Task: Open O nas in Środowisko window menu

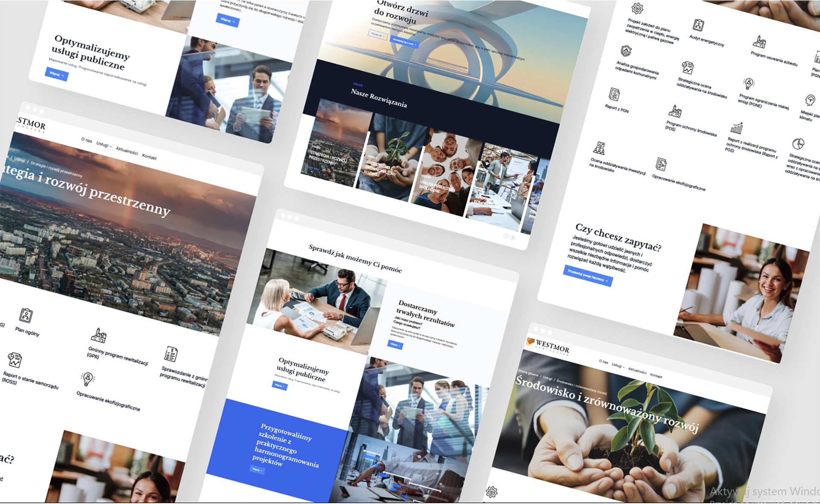Action: [603, 362]
